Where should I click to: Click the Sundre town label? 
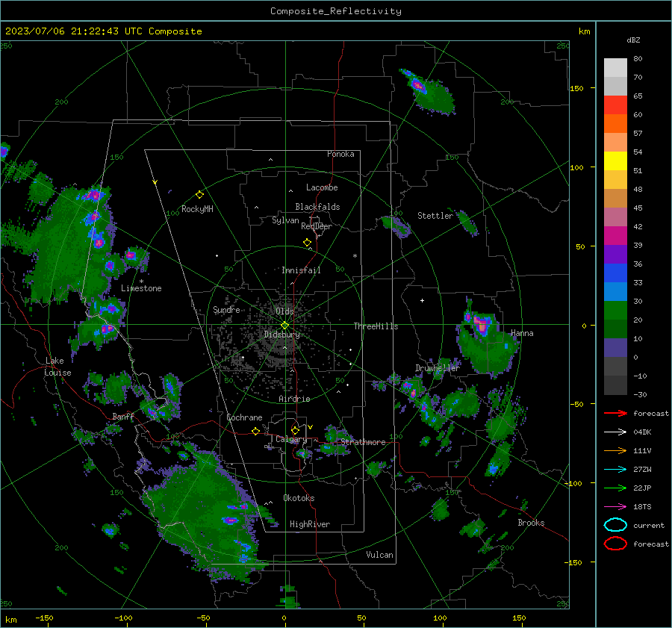(x=226, y=309)
